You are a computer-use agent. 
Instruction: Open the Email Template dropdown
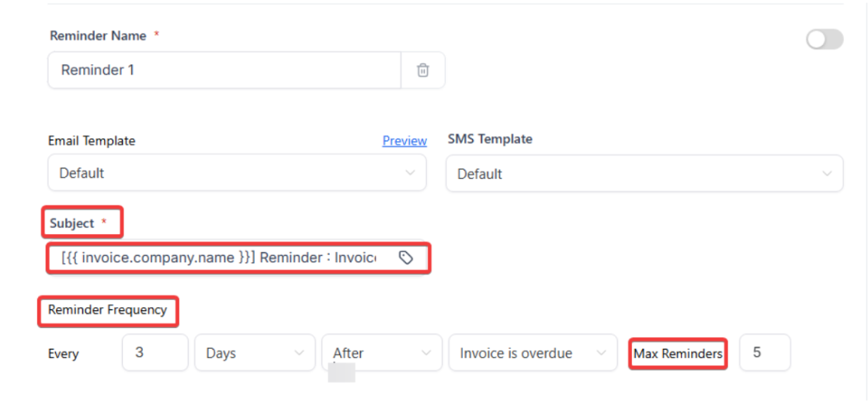[237, 173]
